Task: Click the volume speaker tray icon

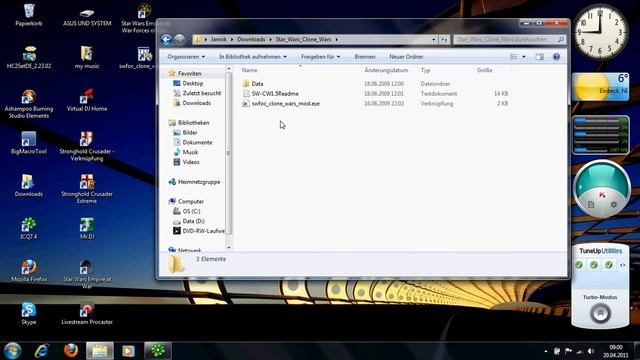Action: pyautogui.click(x=591, y=351)
